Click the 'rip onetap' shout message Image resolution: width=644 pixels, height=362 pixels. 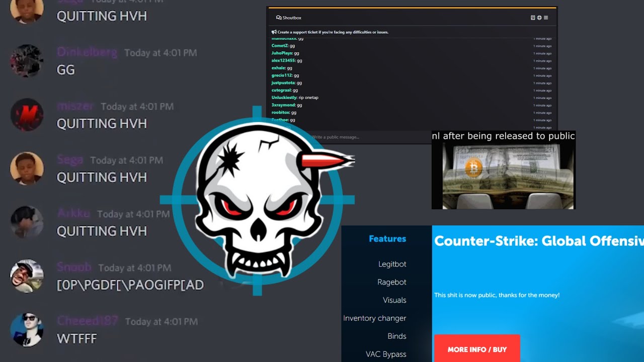pos(308,98)
